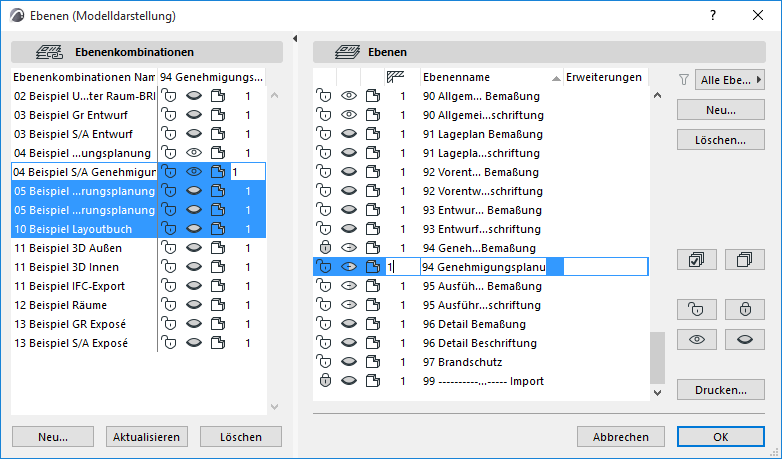Click lock icon of 94 Geneh...Bemaßung layer

click(324, 248)
